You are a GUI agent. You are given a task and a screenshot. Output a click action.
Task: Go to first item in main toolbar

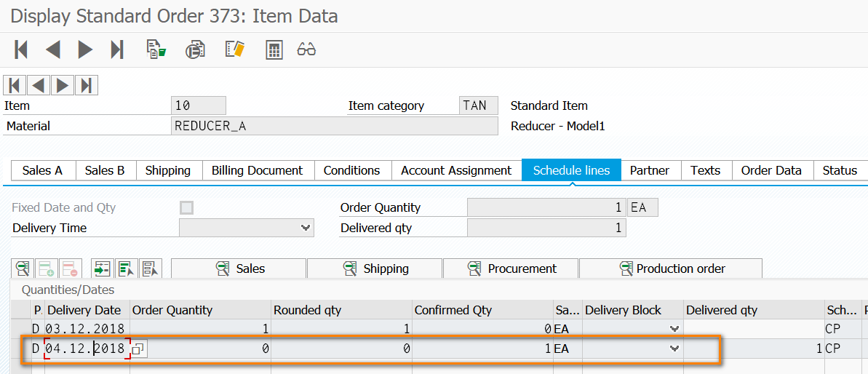(x=21, y=49)
